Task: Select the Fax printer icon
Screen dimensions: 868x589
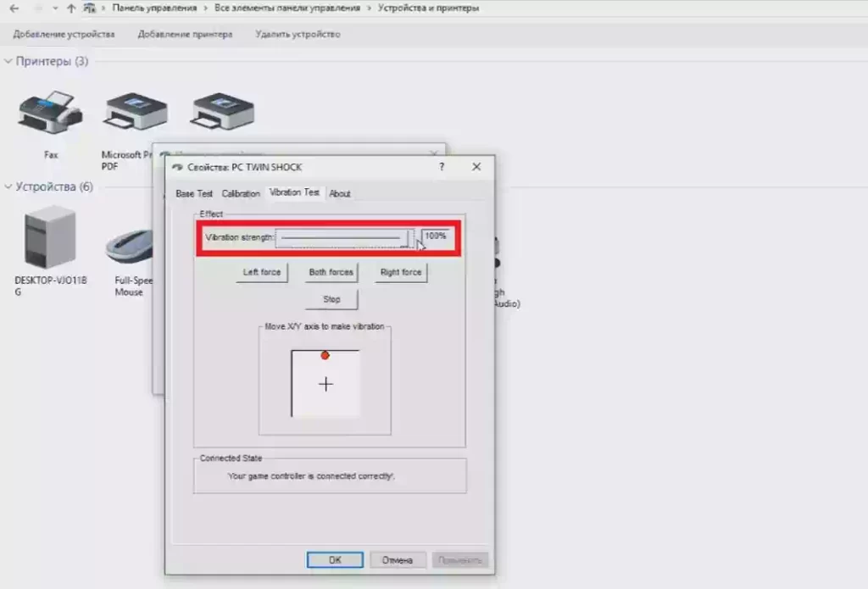Action: pos(50,114)
